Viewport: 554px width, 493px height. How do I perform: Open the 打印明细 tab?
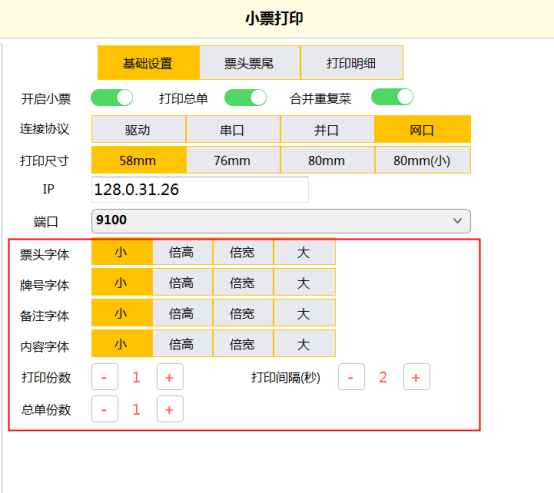click(352, 63)
